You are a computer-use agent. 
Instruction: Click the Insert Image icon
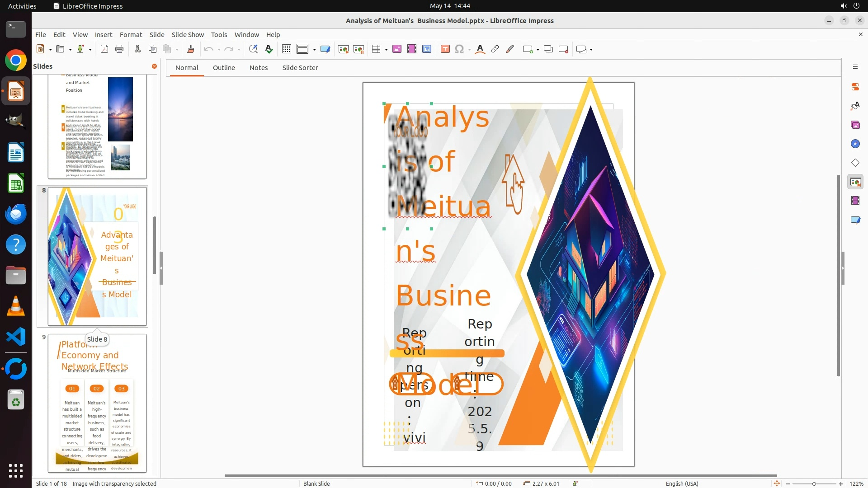[x=397, y=49]
